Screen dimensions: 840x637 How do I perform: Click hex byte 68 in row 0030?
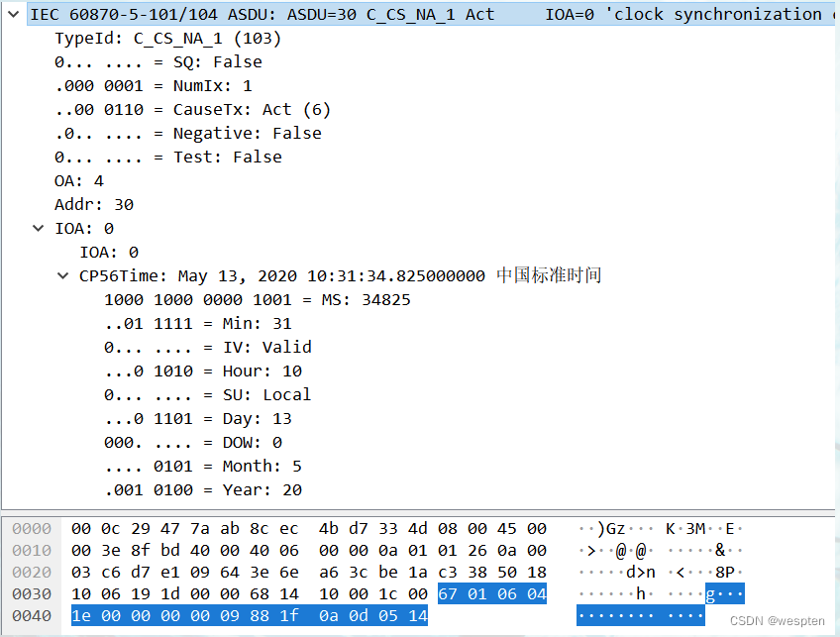260,594
